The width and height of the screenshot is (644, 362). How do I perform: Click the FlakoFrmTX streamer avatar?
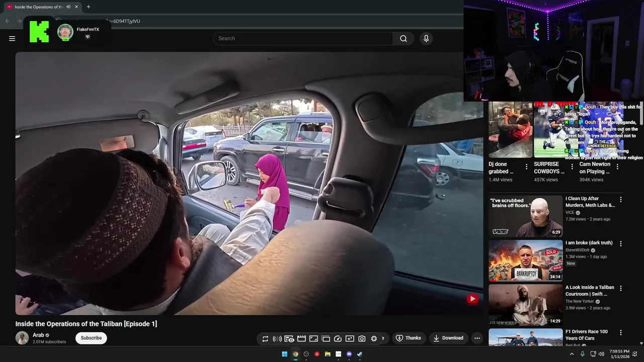[65, 32]
